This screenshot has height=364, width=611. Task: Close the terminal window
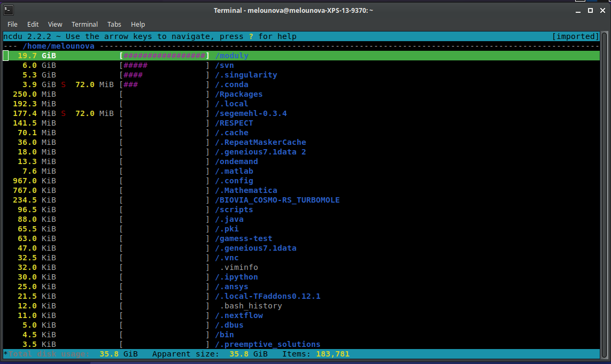[x=602, y=10]
